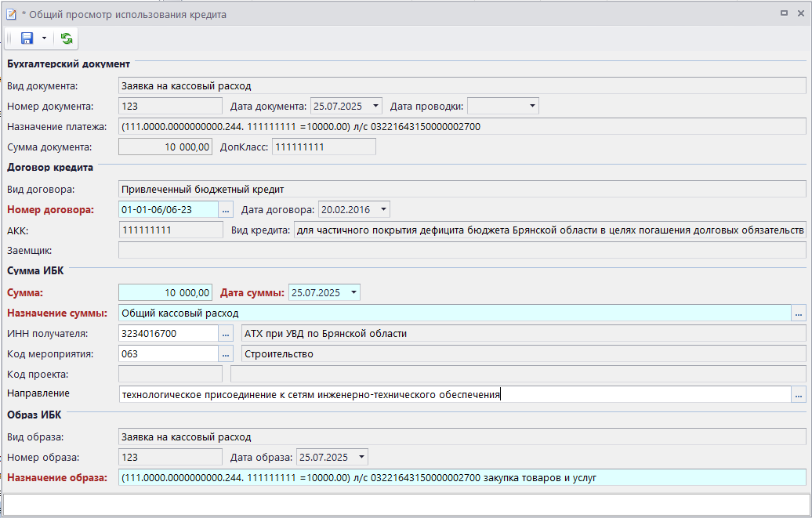This screenshot has width=812, height=518.
Task: Click the Save floppy disk icon
Action: coord(27,38)
